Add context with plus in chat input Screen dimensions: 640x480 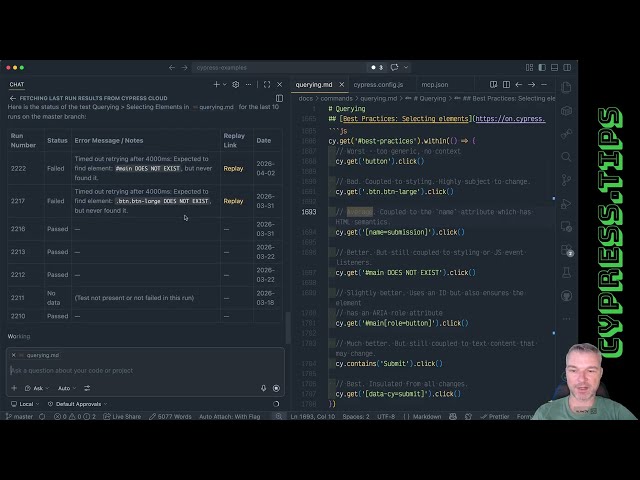pyautogui.click(x=14, y=388)
